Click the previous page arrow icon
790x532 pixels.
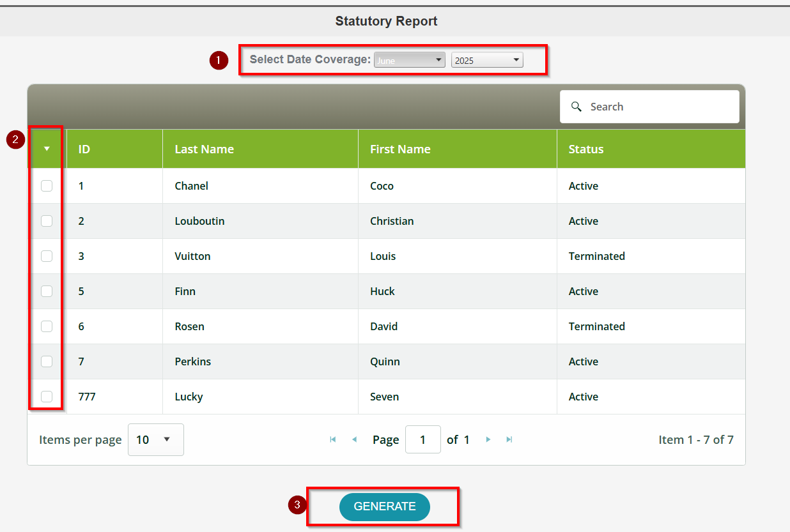tap(355, 439)
